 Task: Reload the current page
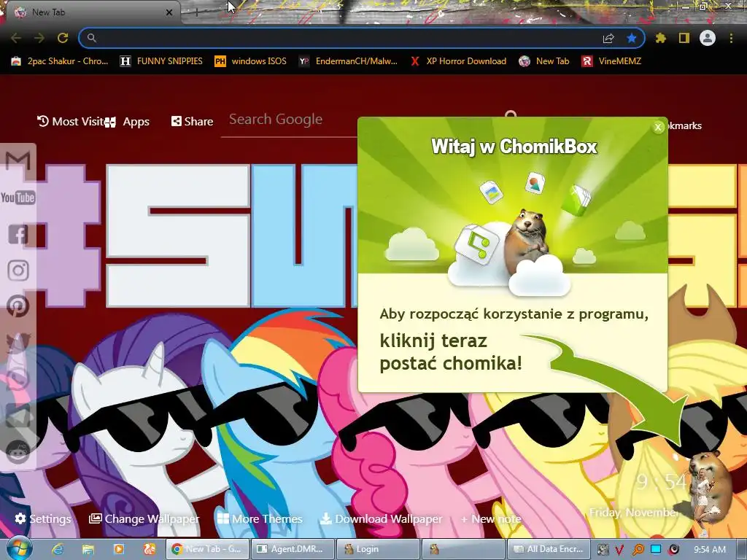click(x=63, y=38)
